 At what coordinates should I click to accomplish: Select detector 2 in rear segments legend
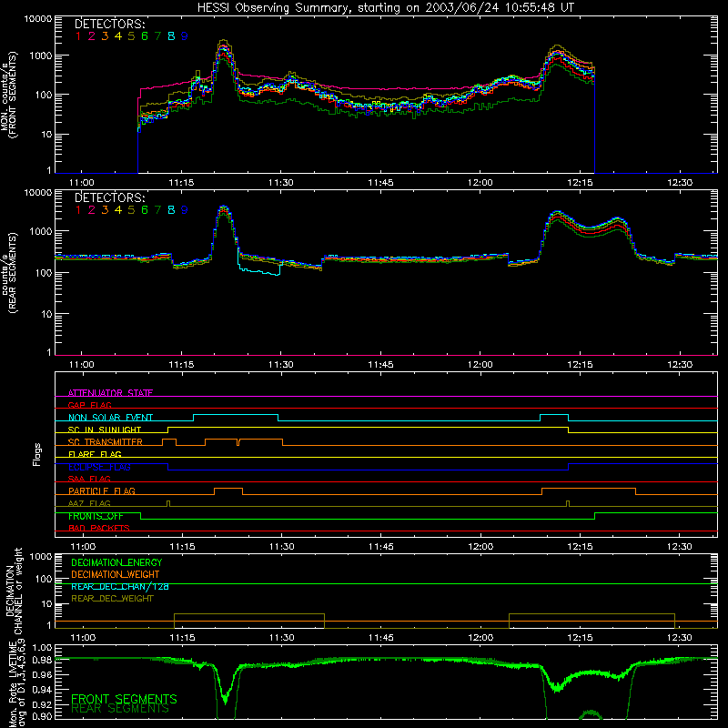(x=92, y=210)
